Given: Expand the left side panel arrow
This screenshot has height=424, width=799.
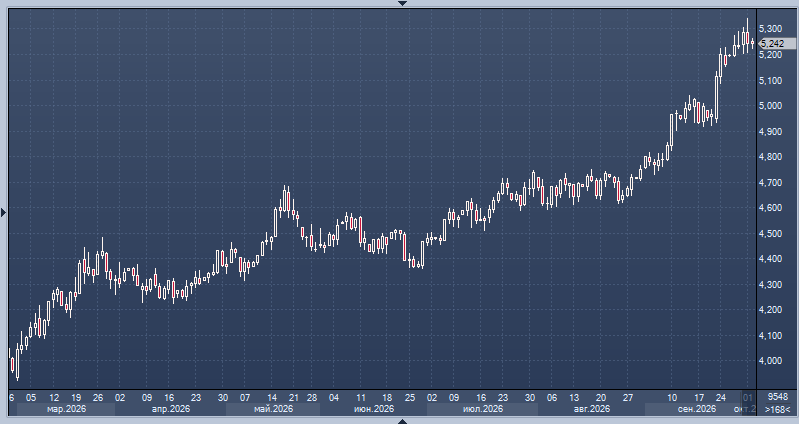Looking at the screenshot, I should 3,213.
